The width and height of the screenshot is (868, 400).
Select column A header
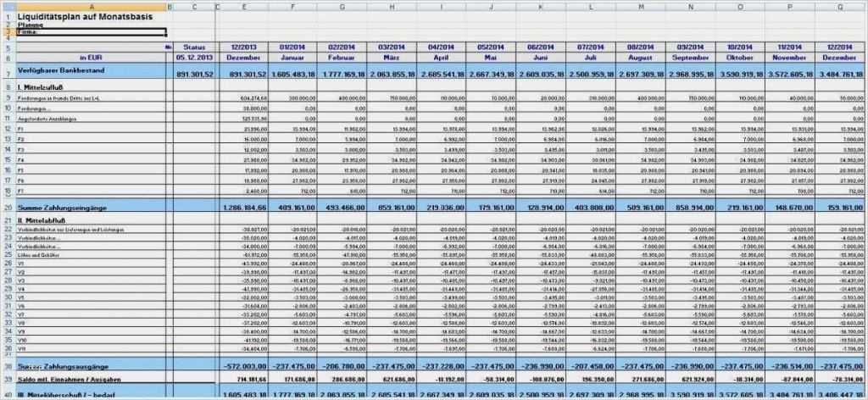[91, 7]
